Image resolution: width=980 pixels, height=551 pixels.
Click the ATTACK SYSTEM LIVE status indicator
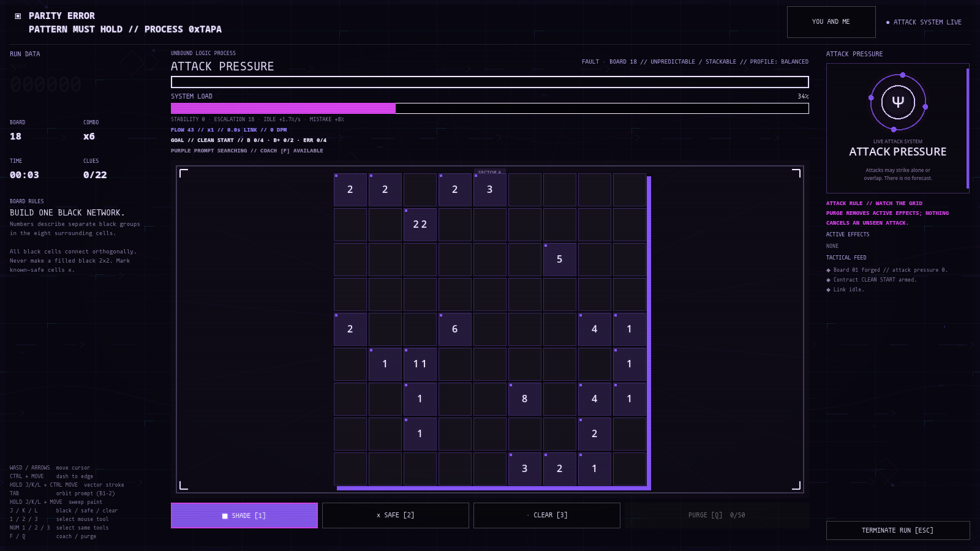[x=924, y=22]
